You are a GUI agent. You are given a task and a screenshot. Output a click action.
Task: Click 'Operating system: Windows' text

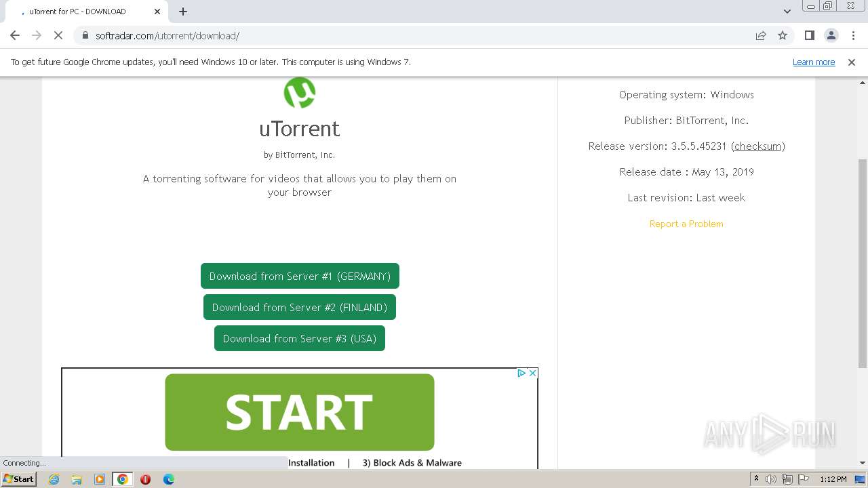point(686,94)
